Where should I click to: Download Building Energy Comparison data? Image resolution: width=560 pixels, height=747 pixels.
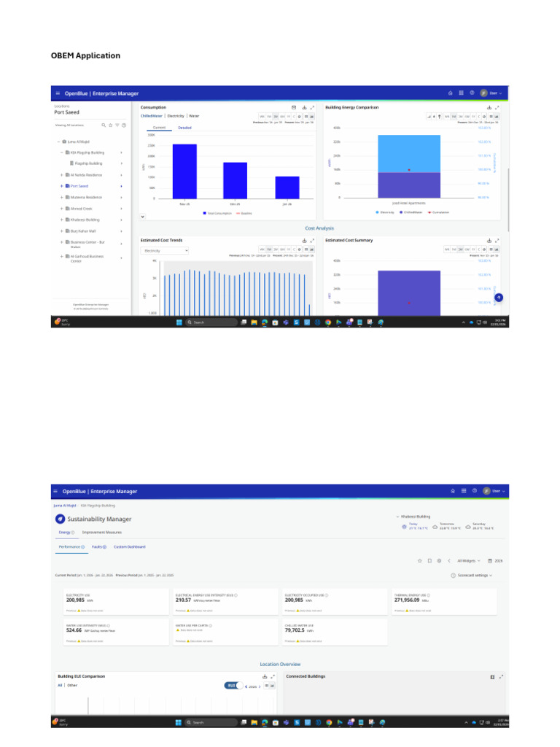click(x=489, y=108)
